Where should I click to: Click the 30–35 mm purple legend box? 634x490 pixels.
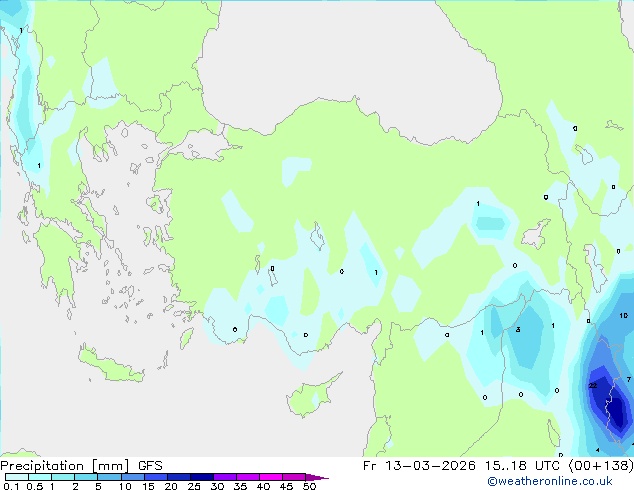pyautogui.click(x=225, y=477)
